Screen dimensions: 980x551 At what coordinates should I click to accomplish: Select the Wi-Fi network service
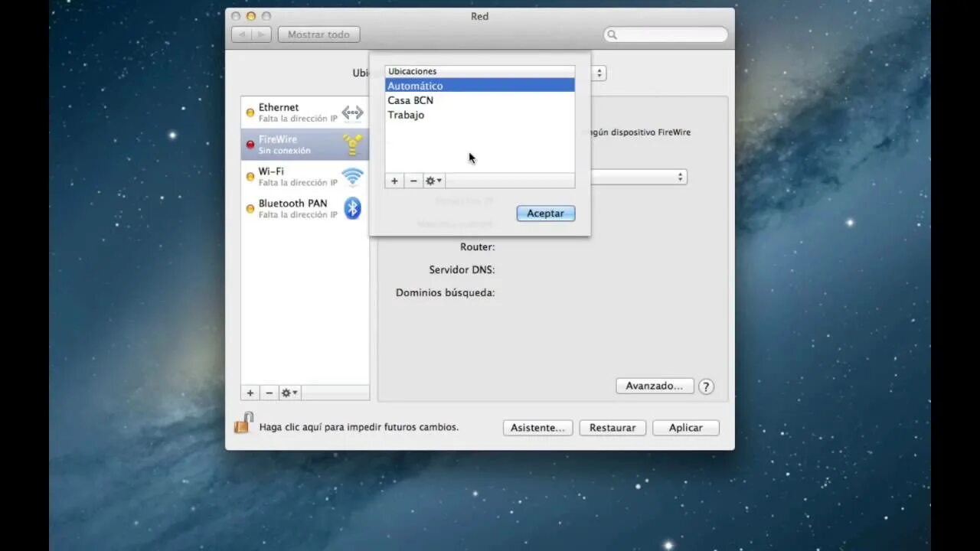click(x=305, y=177)
